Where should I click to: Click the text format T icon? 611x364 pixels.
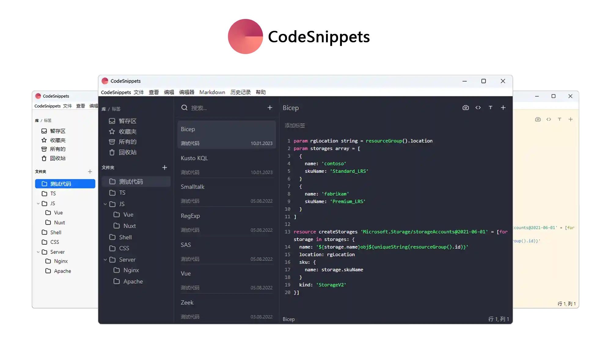coord(490,107)
